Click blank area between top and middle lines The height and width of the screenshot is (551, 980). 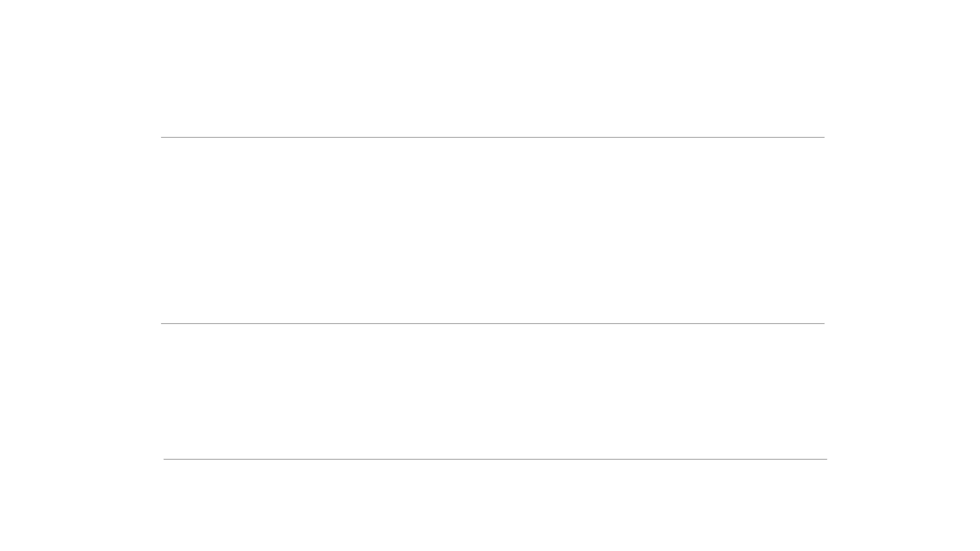coord(492,230)
